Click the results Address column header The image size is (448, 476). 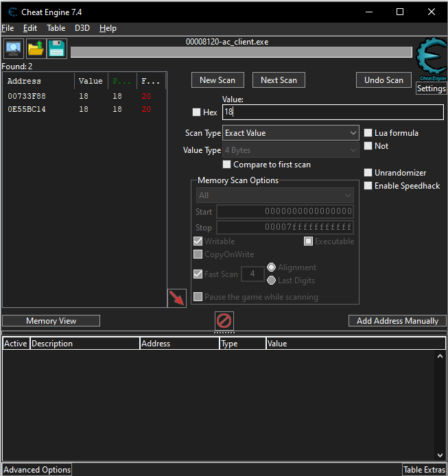click(39, 81)
